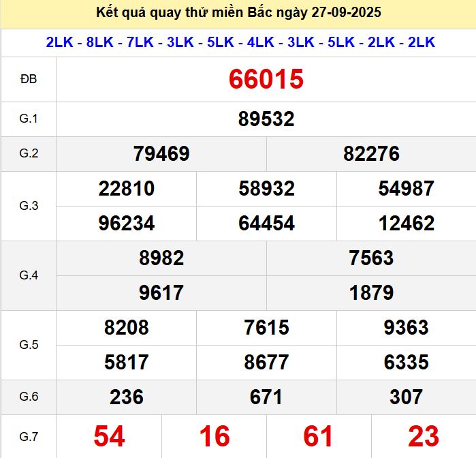Click the red G.7 number 54
The height and width of the screenshot is (458, 476).
pos(109,436)
